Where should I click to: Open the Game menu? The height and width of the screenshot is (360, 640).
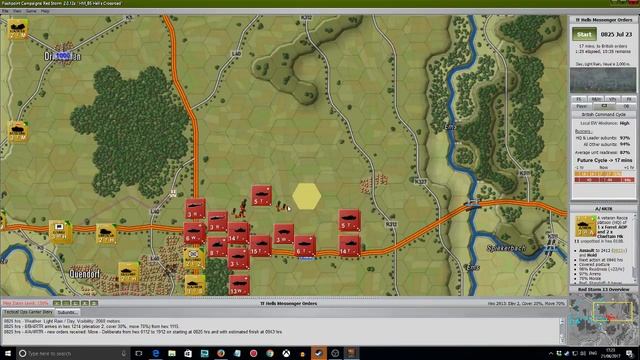coord(31,11)
